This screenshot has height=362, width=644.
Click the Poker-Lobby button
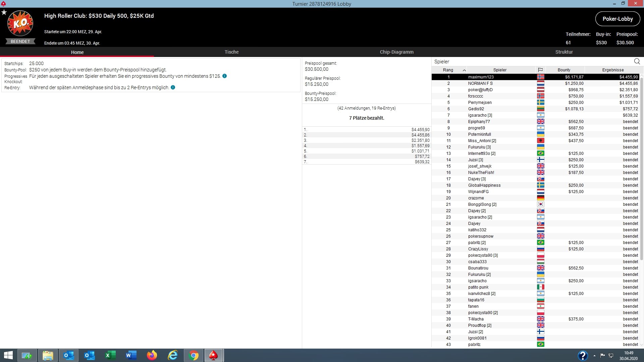click(618, 19)
